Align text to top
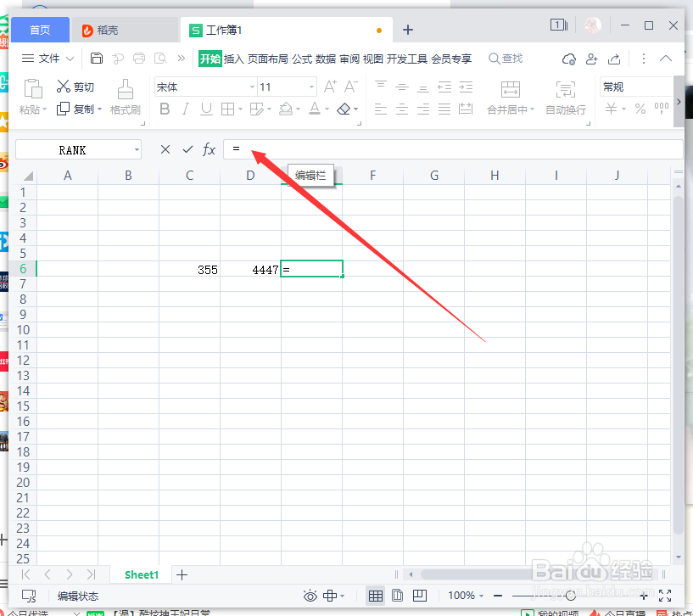The width and height of the screenshot is (693, 616). coord(381,87)
